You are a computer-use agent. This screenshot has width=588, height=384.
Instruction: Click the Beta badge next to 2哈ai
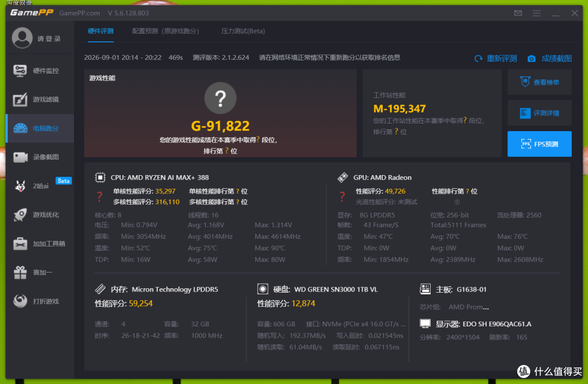click(x=64, y=181)
